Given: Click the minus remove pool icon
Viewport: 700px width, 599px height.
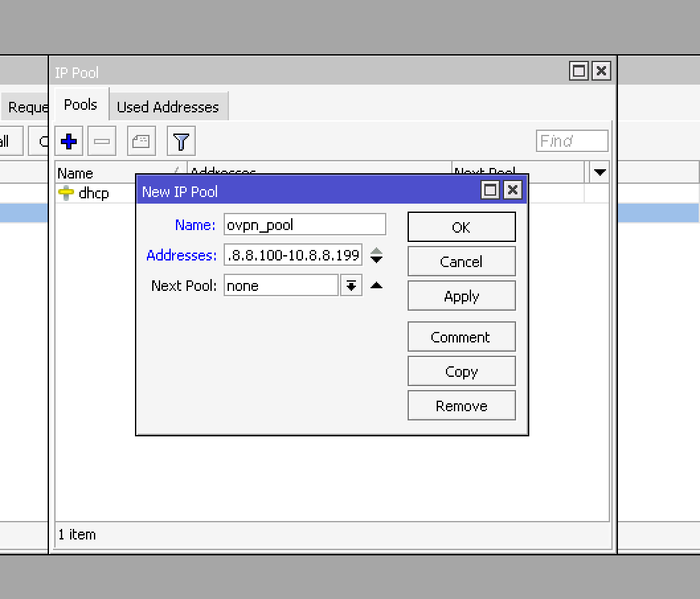Looking at the screenshot, I should click(102, 141).
